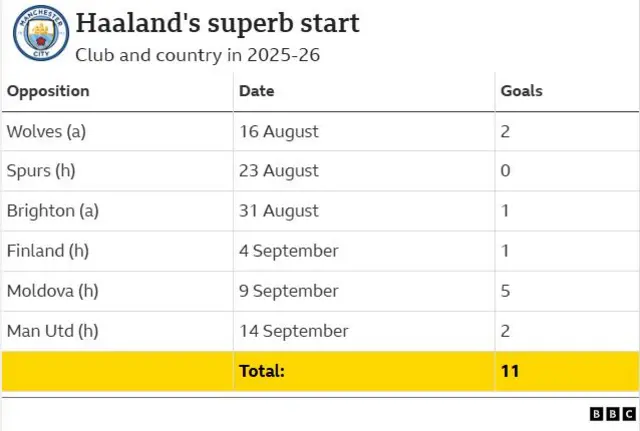Click the BBC logo
The height and width of the screenshot is (431, 640).
click(x=612, y=414)
